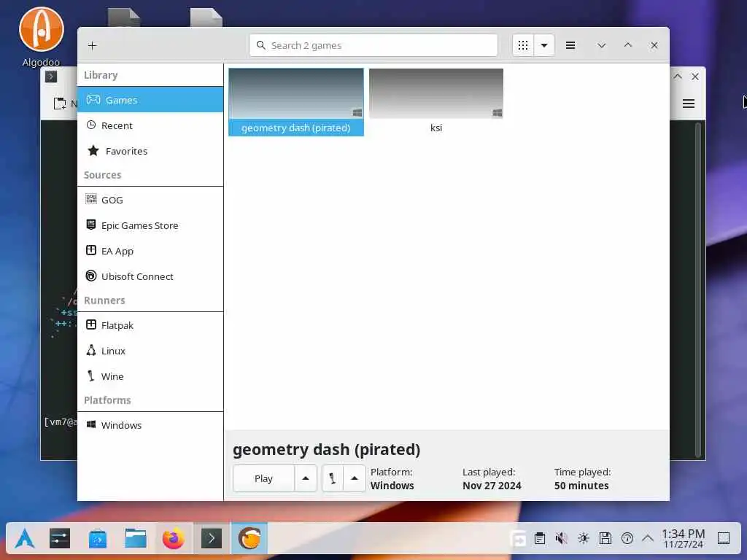Select the GOG source
This screenshot has height=560, width=747.
pyautogui.click(x=150, y=200)
